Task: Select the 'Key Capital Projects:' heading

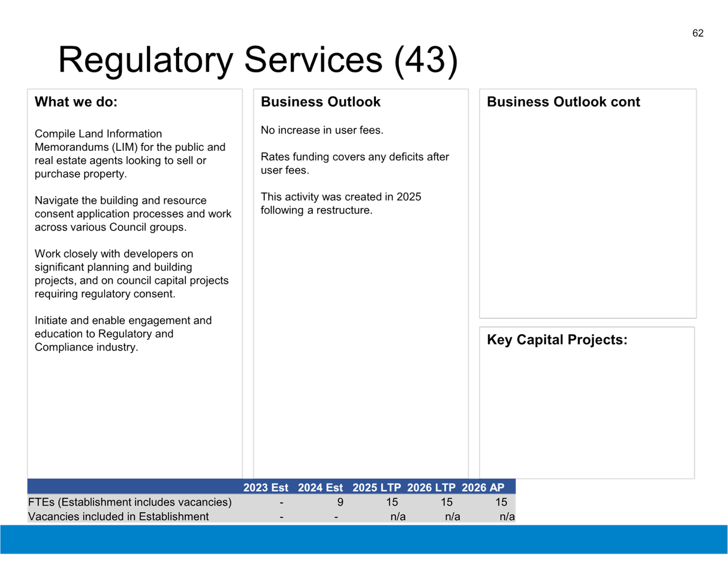Action: 557,340
